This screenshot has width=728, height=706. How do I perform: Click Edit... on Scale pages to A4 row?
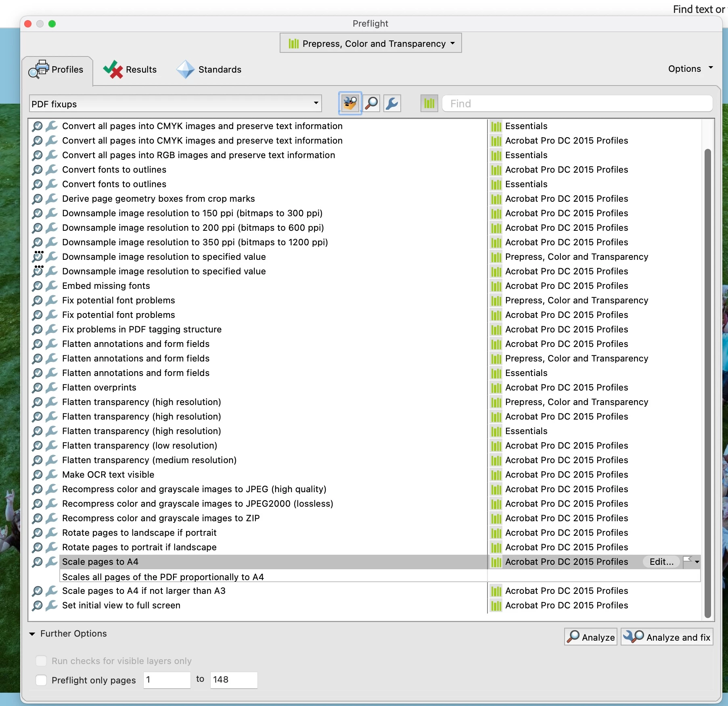click(661, 562)
